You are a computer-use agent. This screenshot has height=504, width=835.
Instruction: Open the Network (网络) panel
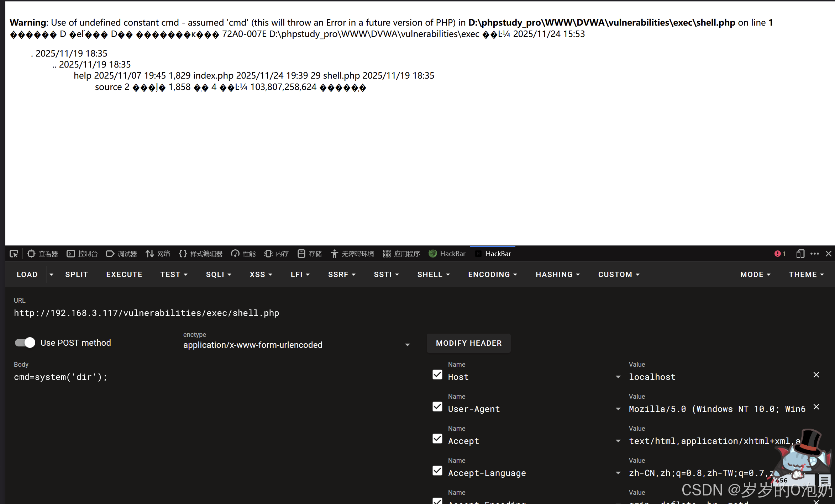[158, 254]
